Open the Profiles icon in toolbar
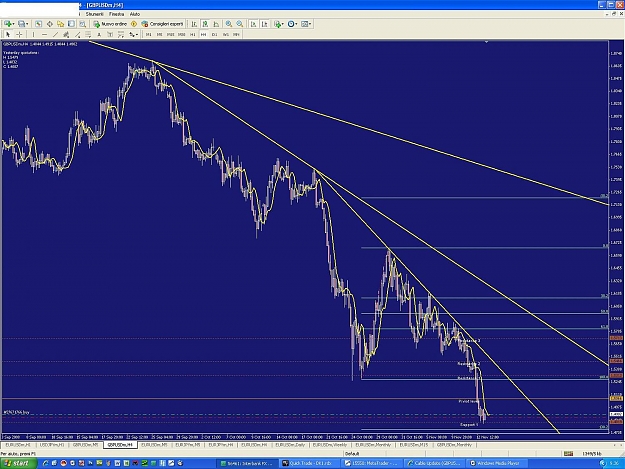Viewport: 625px width, 469px height. click(x=23, y=24)
